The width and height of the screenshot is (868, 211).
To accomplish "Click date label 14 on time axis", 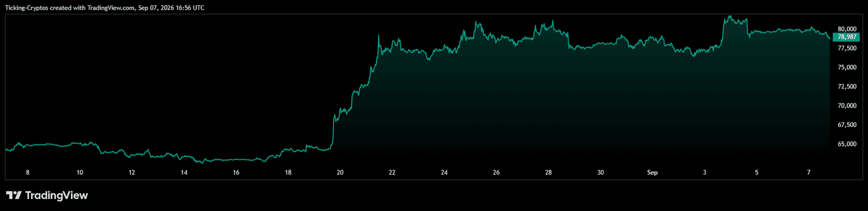I will 184,172.
